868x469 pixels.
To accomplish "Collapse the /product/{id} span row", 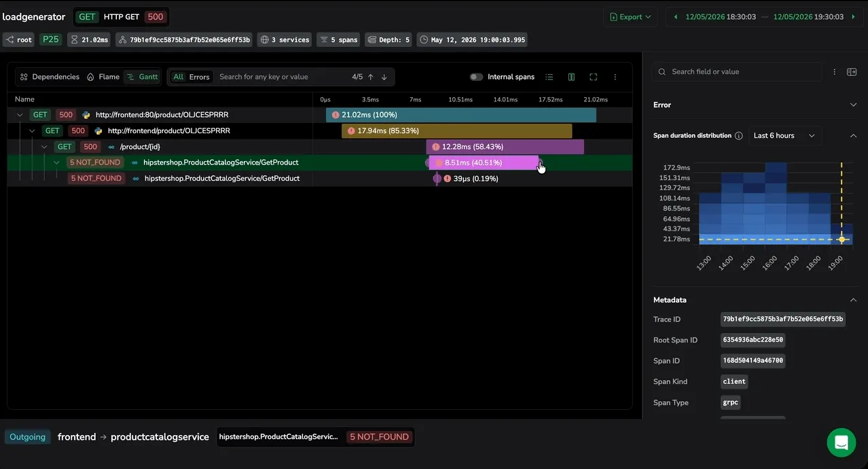I will 44,146.
